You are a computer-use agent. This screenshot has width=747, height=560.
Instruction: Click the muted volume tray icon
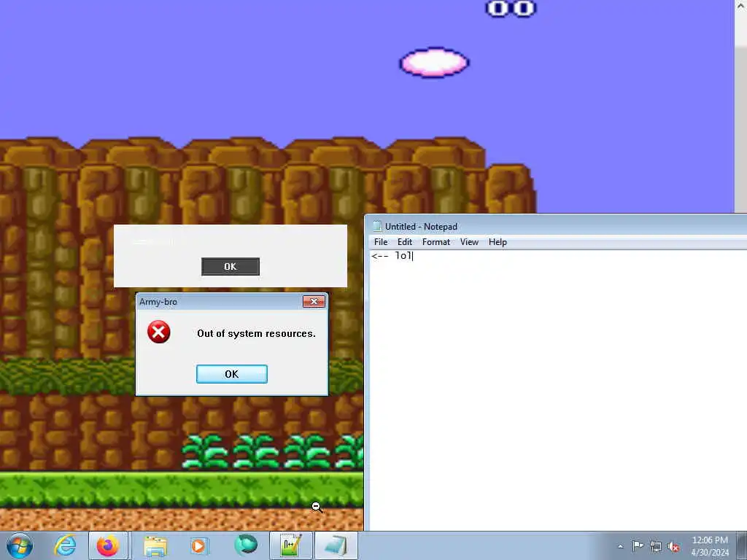click(673, 547)
